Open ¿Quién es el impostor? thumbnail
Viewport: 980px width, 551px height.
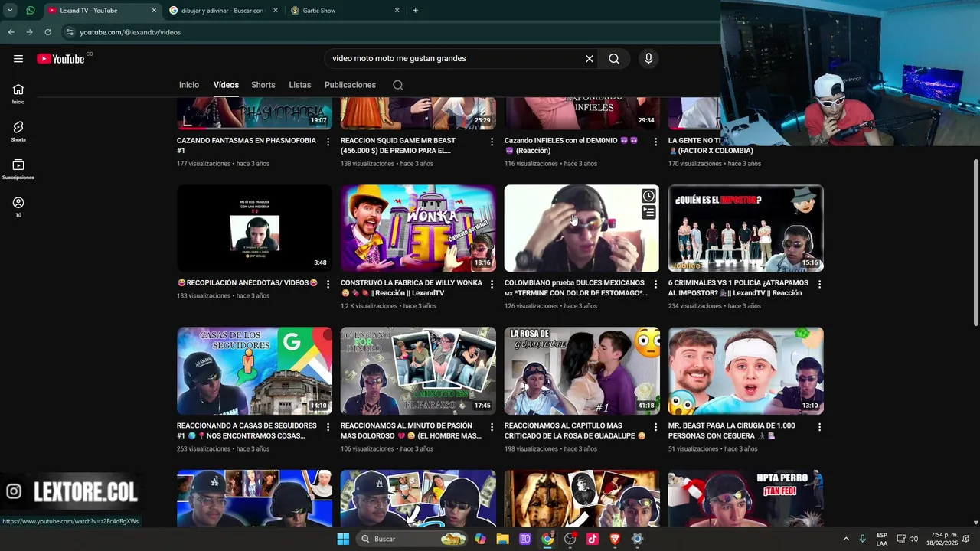point(746,228)
